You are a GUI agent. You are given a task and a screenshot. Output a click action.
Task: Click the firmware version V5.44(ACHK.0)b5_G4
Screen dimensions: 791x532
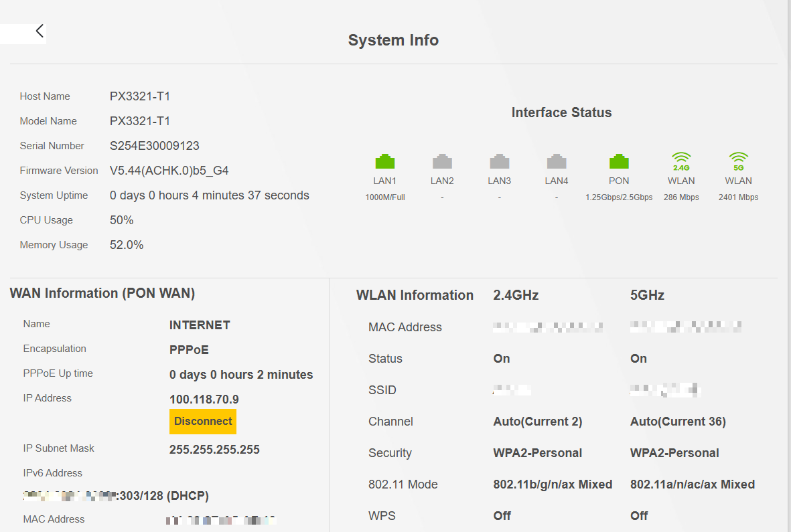click(169, 171)
